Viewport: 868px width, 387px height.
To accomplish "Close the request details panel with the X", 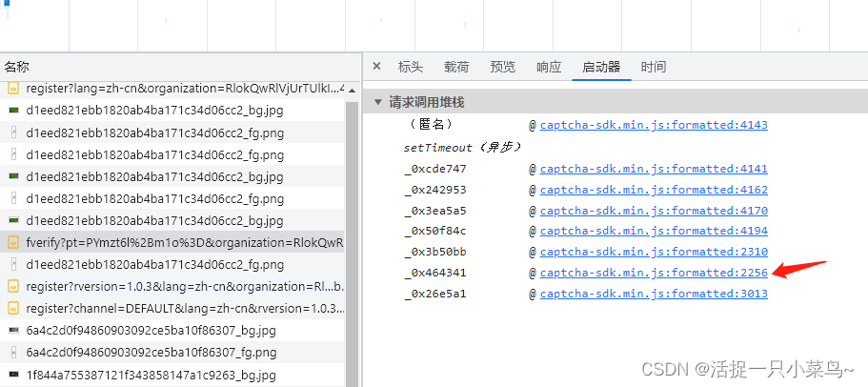I will [x=376, y=67].
